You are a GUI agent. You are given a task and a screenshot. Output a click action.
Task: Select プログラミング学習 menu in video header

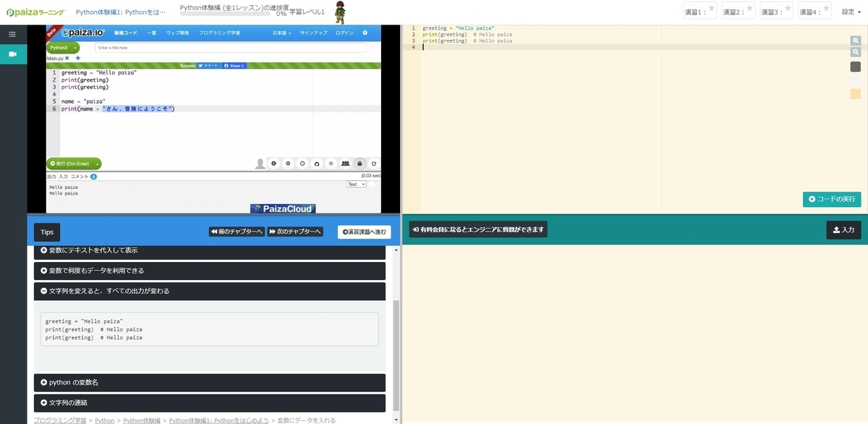coord(218,33)
